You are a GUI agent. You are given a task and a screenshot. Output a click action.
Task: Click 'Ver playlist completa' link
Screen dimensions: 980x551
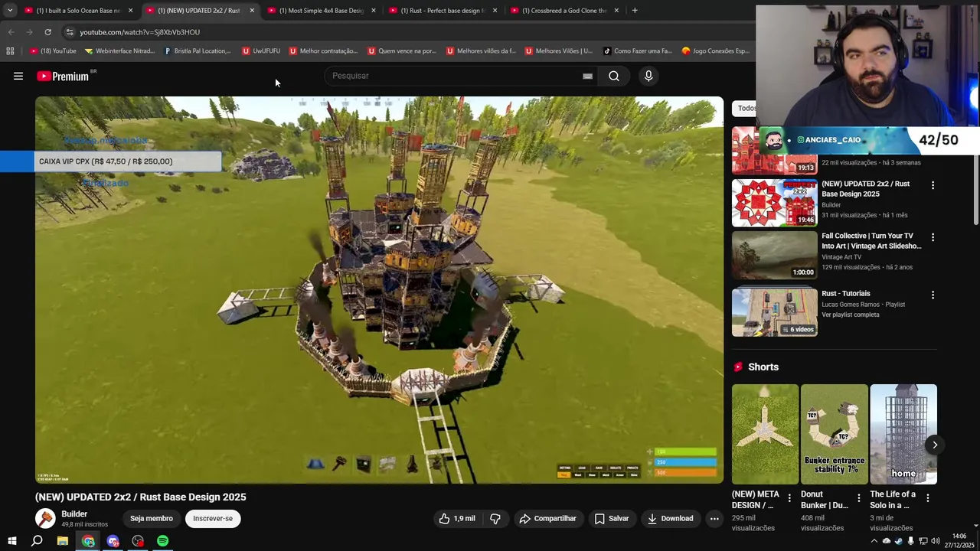(851, 315)
